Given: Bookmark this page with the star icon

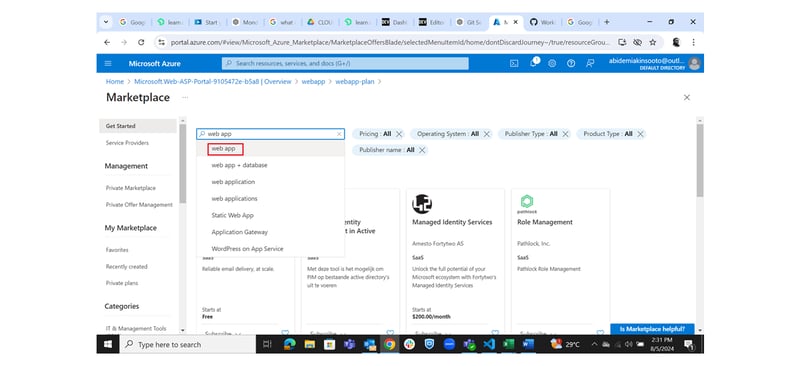Looking at the screenshot, I should (x=653, y=42).
